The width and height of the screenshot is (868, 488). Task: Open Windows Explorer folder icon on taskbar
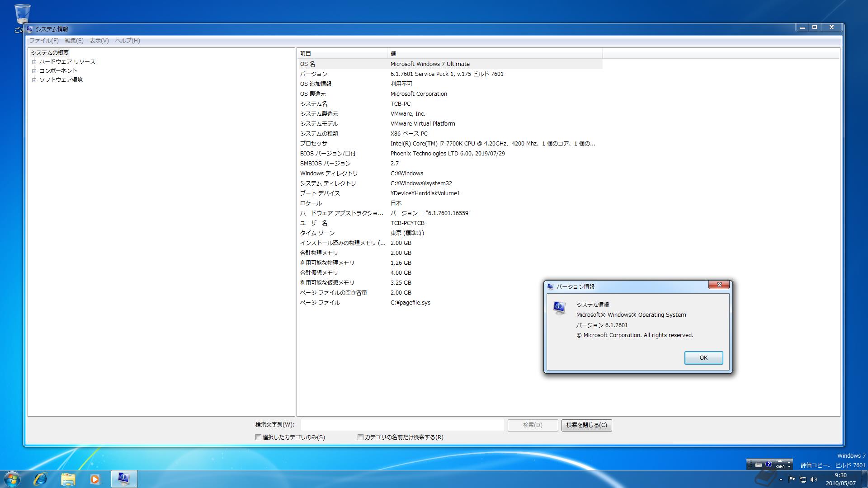(x=68, y=479)
